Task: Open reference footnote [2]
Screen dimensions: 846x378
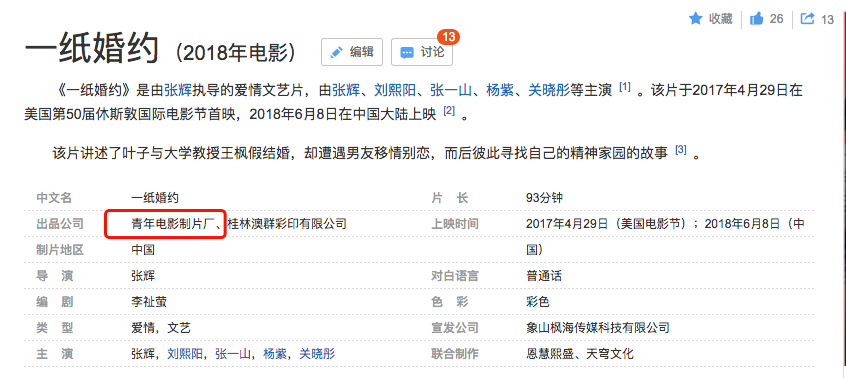Action: point(449,111)
